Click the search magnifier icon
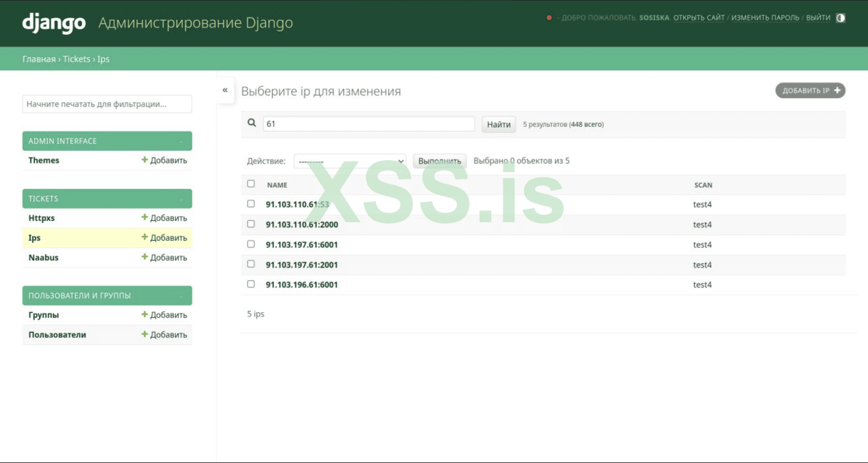This screenshot has width=868, height=463. coord(252,123)
